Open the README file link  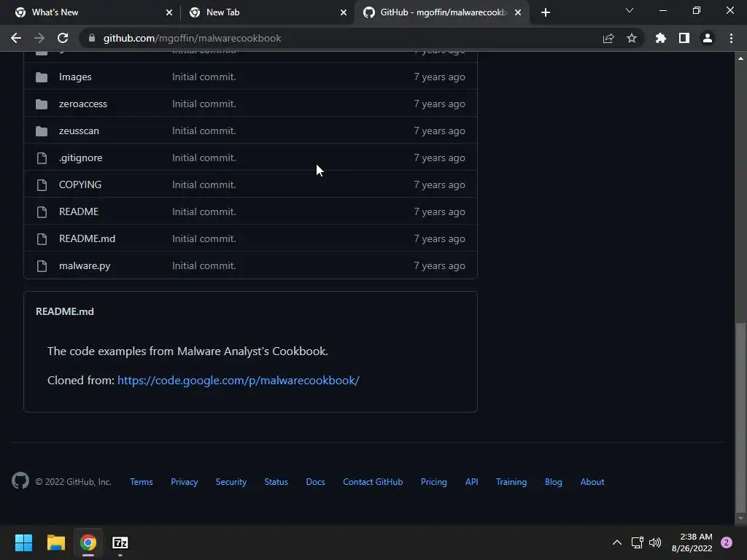pyautogui.click(x=79, y=212)
